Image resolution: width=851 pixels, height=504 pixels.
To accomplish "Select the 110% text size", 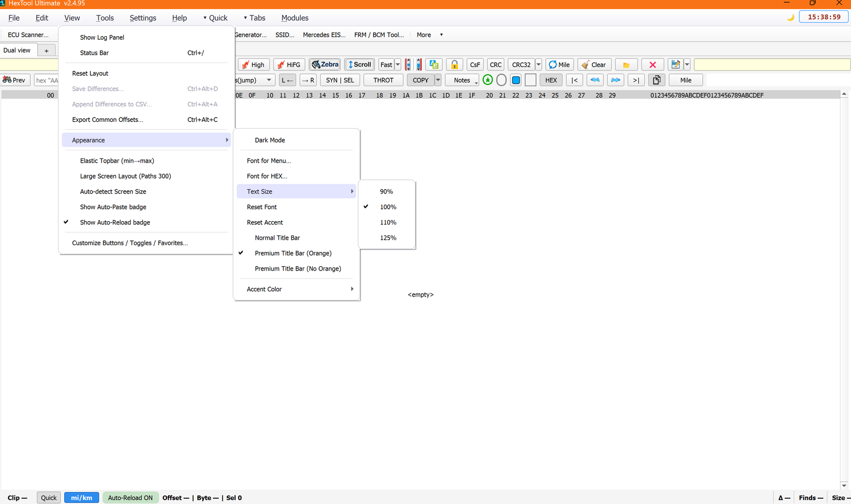I will (x=388, y=222).
